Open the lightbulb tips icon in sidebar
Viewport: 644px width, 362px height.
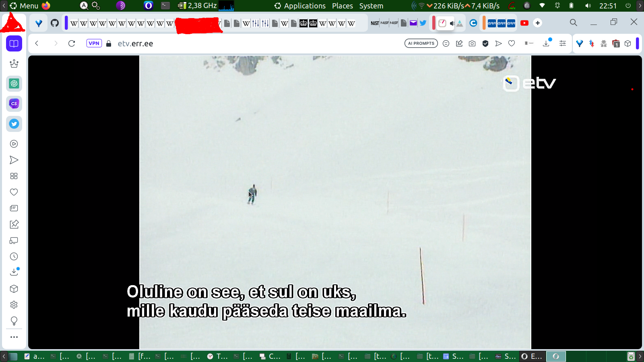click(x=14, y=321)
